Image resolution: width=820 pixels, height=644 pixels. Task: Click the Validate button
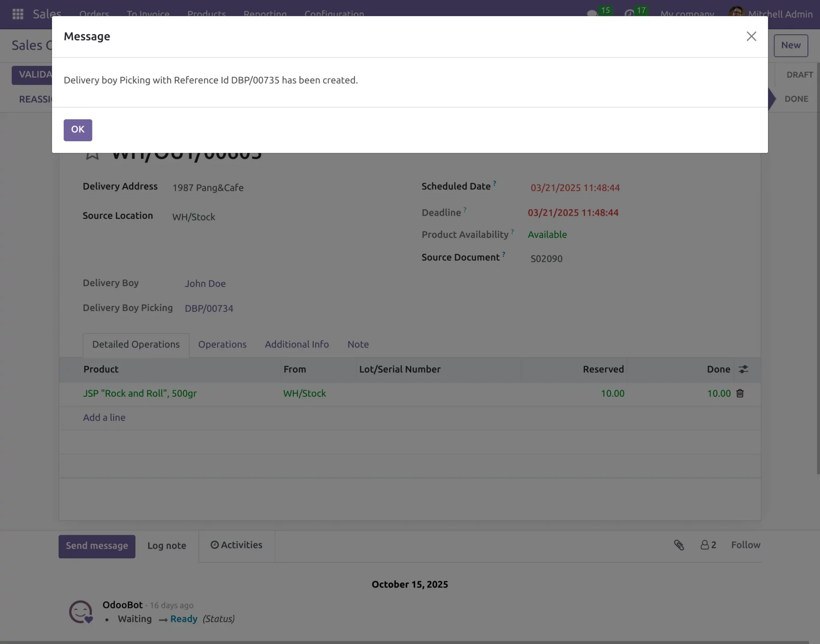point(32,75)
